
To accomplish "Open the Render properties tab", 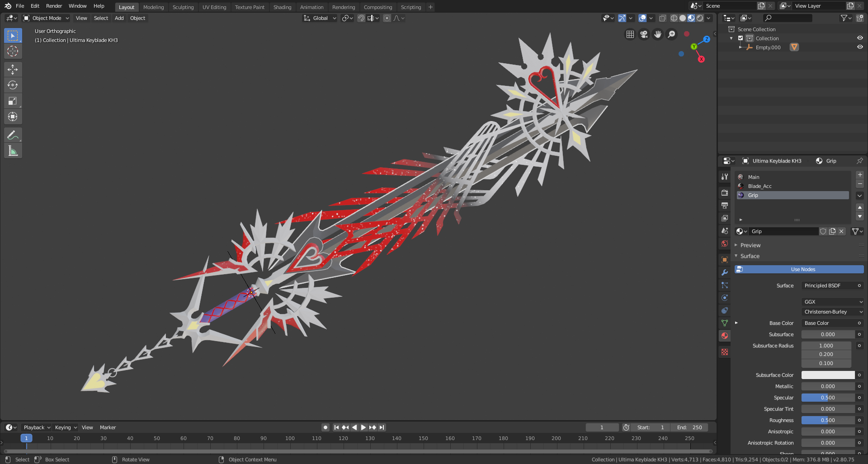I will [x=725, y=193].
